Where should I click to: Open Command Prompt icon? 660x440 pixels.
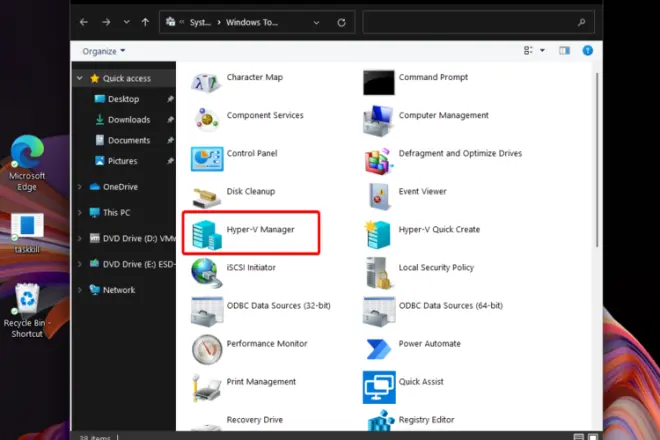378,83
